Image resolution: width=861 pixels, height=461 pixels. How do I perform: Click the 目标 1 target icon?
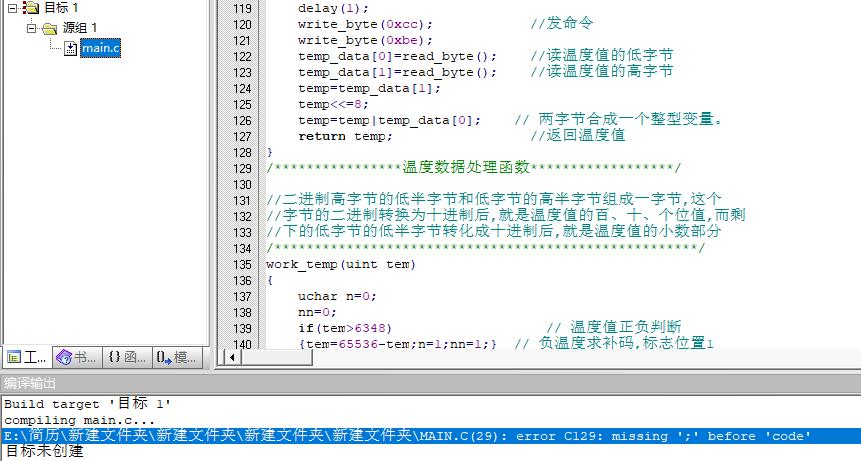(x=30, y=9)
